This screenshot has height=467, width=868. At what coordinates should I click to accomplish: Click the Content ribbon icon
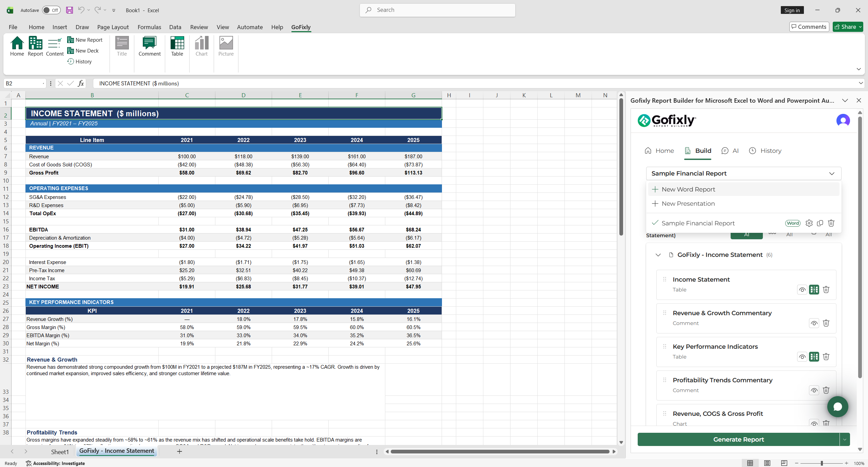pyautogui.click(x=55, y=46)
